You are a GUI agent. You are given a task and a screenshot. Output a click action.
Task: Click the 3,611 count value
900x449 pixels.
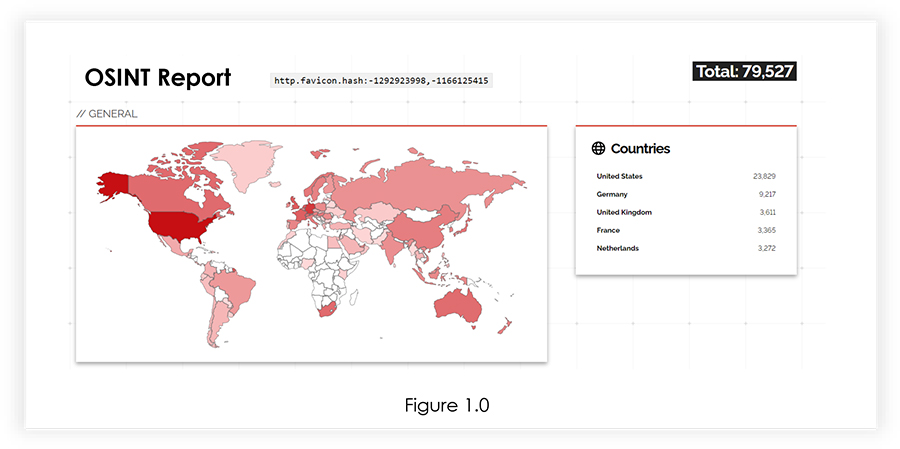(x=767, y=212)
